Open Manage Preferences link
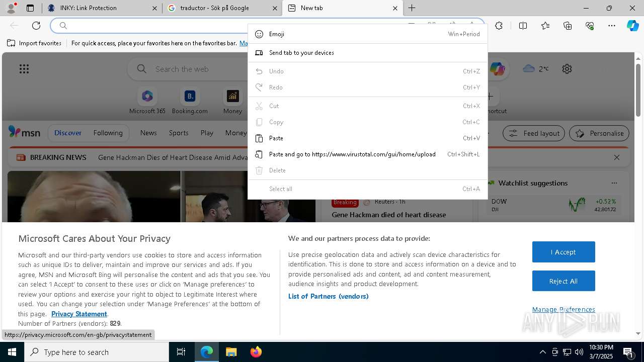This screenshot has width=644, height=362. click(563, 309)
